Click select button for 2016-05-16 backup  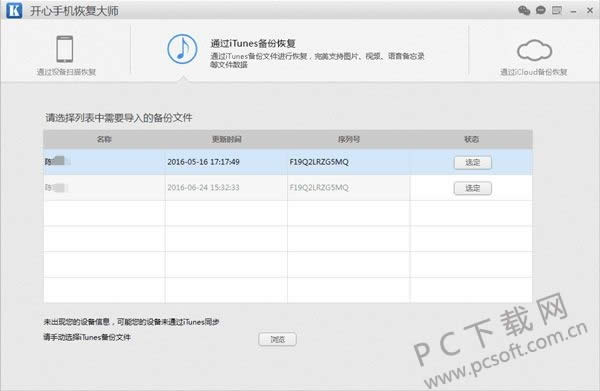(473, 162)
